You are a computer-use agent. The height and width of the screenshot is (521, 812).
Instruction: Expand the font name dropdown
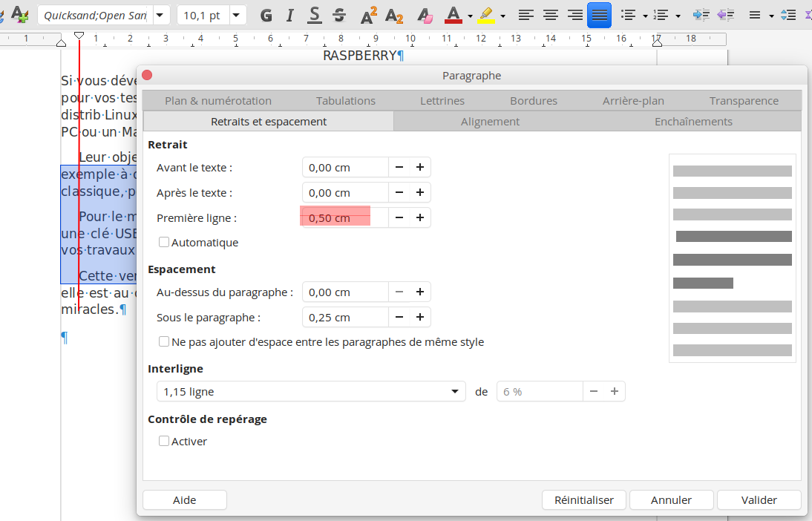tap(160, 15)
